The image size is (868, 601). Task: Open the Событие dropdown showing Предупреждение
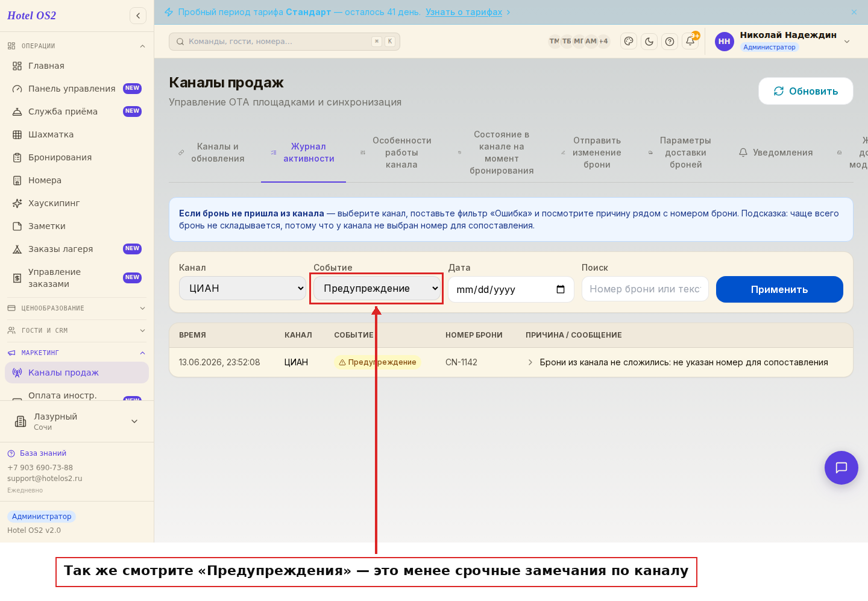(377, 288)
